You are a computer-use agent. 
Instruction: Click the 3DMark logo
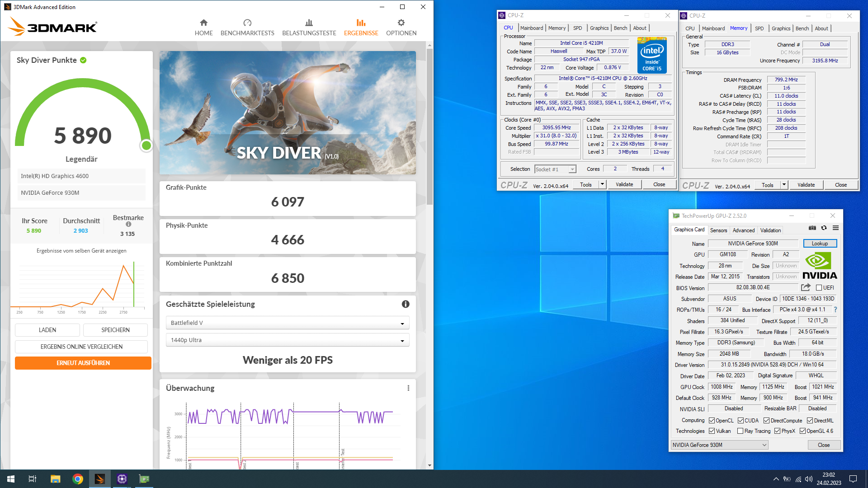(52, 27)
